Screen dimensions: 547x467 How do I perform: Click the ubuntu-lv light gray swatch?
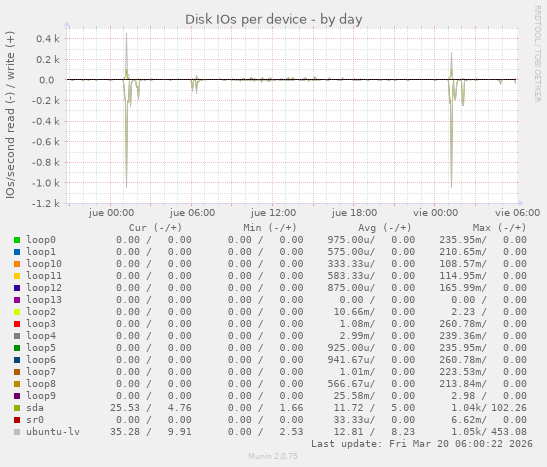click(x=17, y=432)
